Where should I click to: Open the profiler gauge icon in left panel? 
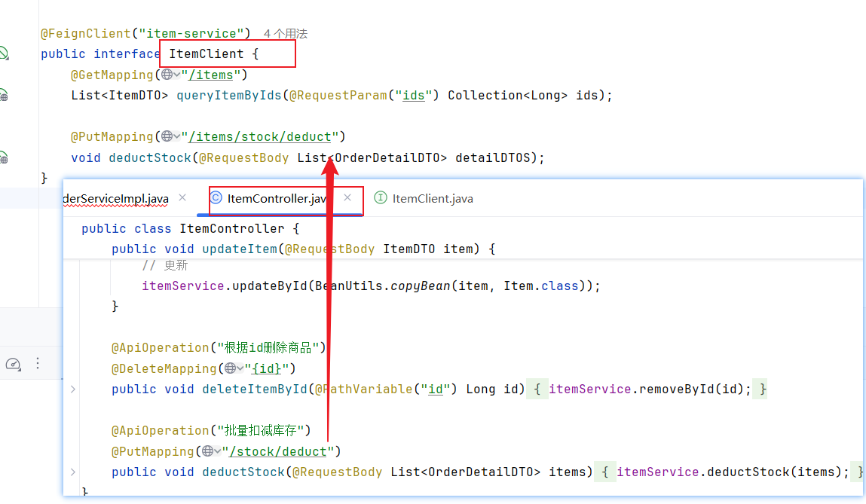[13, 364]
